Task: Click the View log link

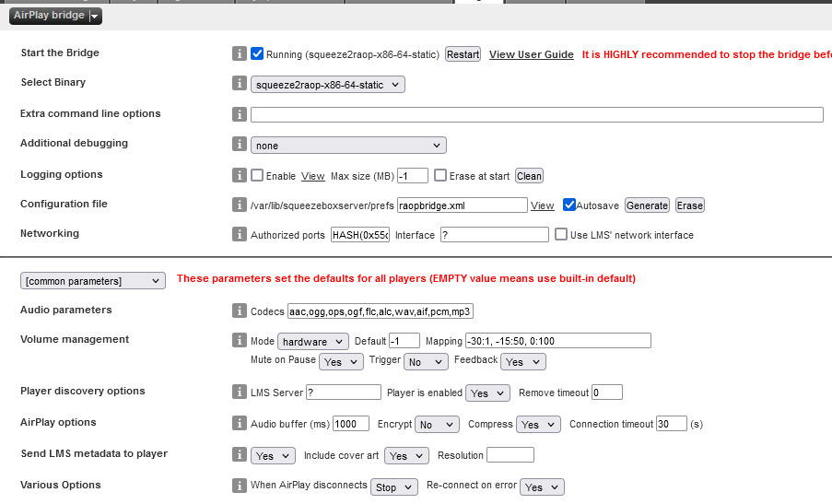Action: 312,176
